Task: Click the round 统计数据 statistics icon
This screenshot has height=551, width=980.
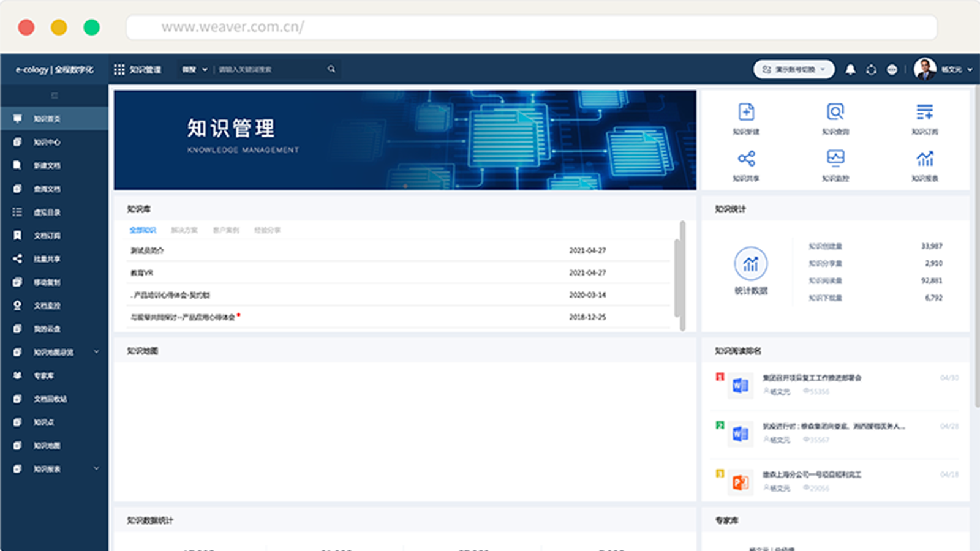Action: click(x=750, y=264)
